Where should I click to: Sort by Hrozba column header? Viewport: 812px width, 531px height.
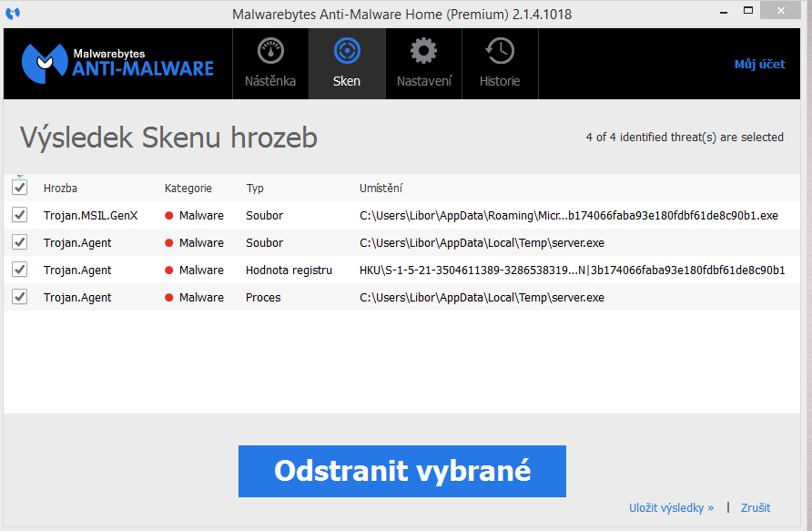pos(60,188)
